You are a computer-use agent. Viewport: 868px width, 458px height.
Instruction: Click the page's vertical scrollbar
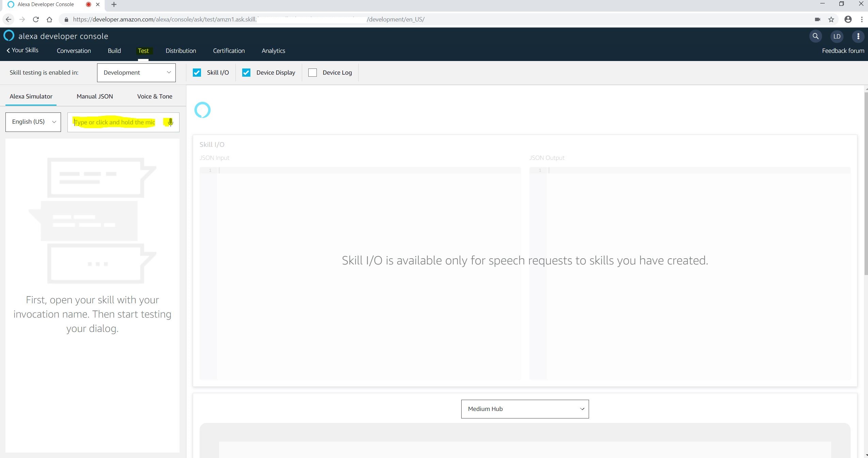pos(866,184)
